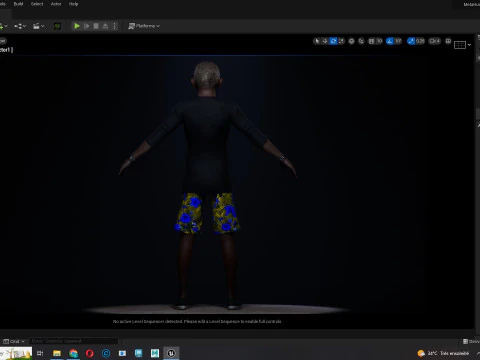Viewport: 480px width, 360px height.
Task: Open the Platforms dropdown
Action: (x=144, y=26)
